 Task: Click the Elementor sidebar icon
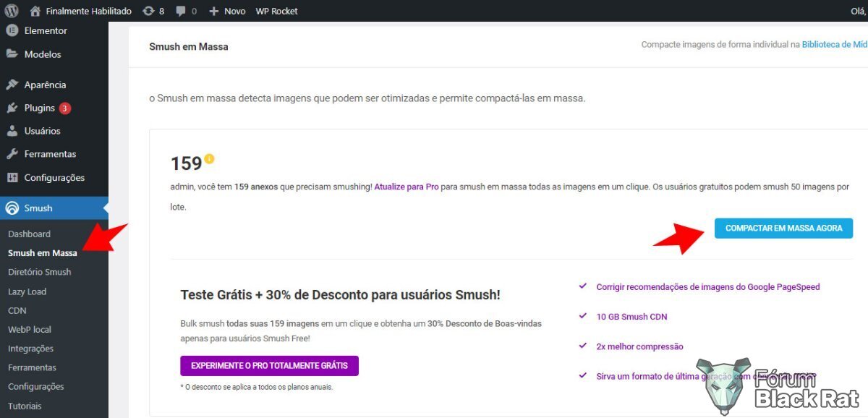12,30
